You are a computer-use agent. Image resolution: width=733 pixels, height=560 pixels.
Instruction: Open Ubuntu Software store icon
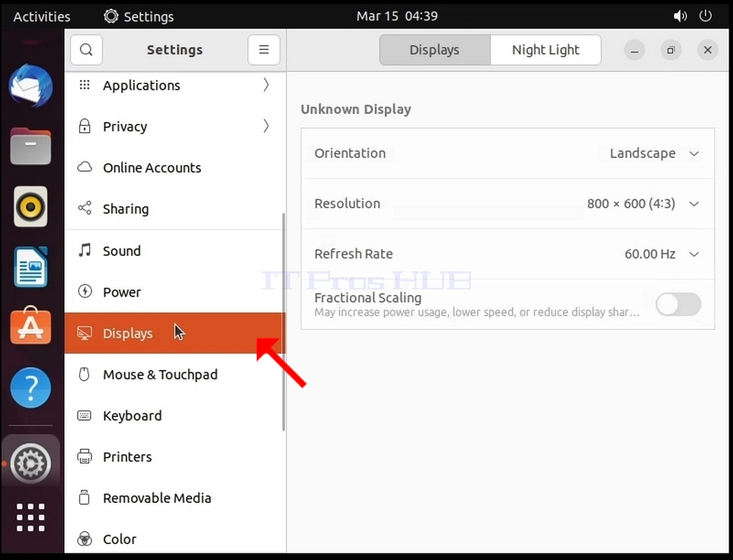coord(31,326)
